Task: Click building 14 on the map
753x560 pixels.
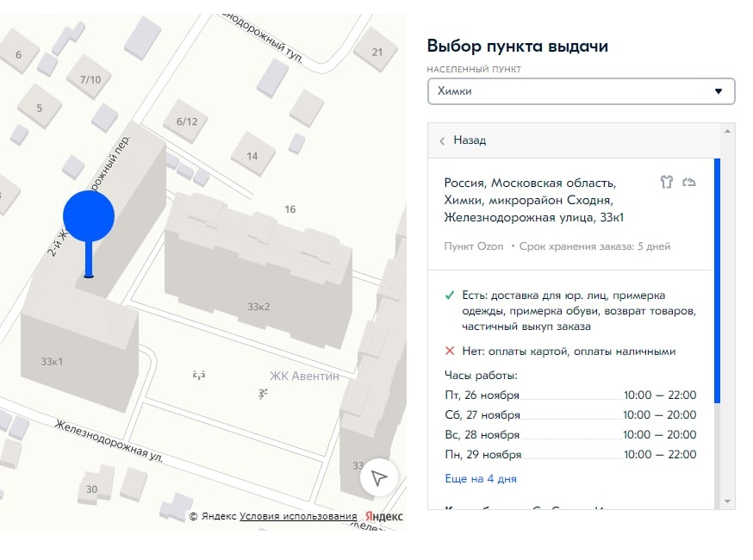Action: pos(252,156)
